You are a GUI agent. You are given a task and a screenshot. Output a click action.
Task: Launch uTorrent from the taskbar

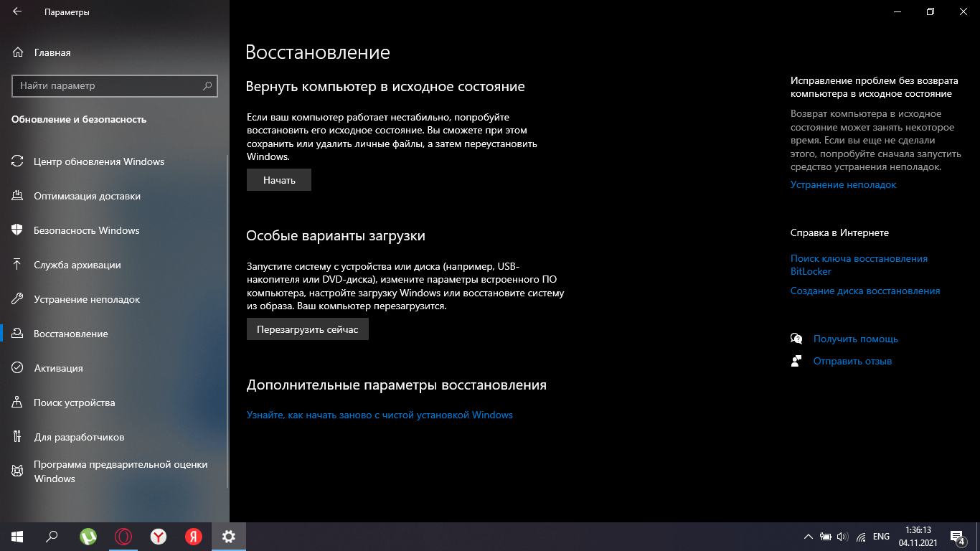pyautogui.click(x=88, y=537)
